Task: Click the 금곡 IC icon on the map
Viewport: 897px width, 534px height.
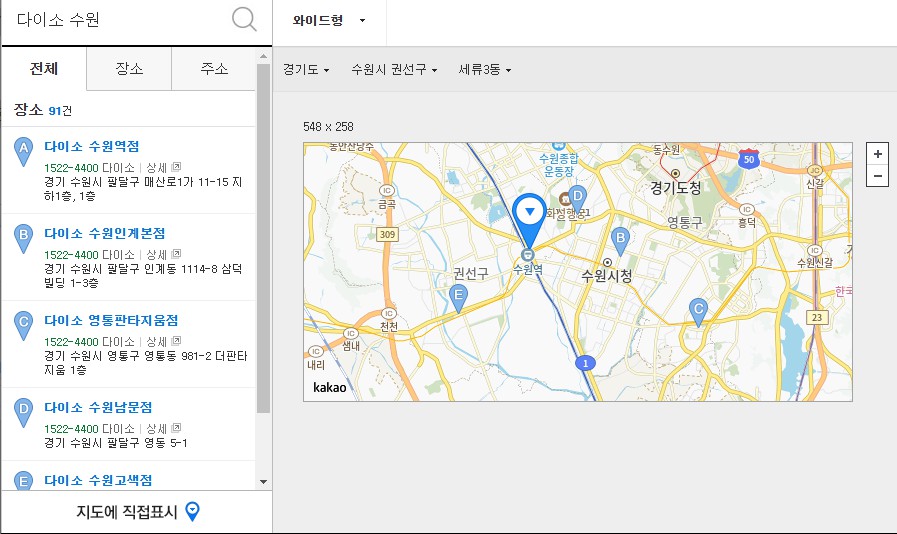Action: coord(387,191)
